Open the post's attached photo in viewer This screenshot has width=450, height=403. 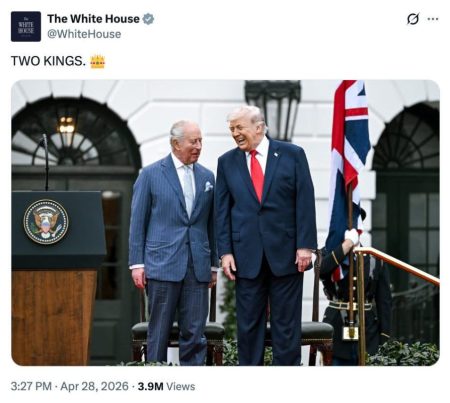[225, 223]
